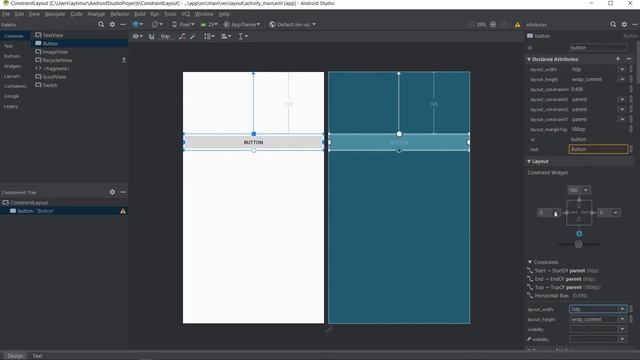The width and height of the screenshot is (640, 360).
Task: Open layout_width 0dp combo box
Action: pos(598,309)
